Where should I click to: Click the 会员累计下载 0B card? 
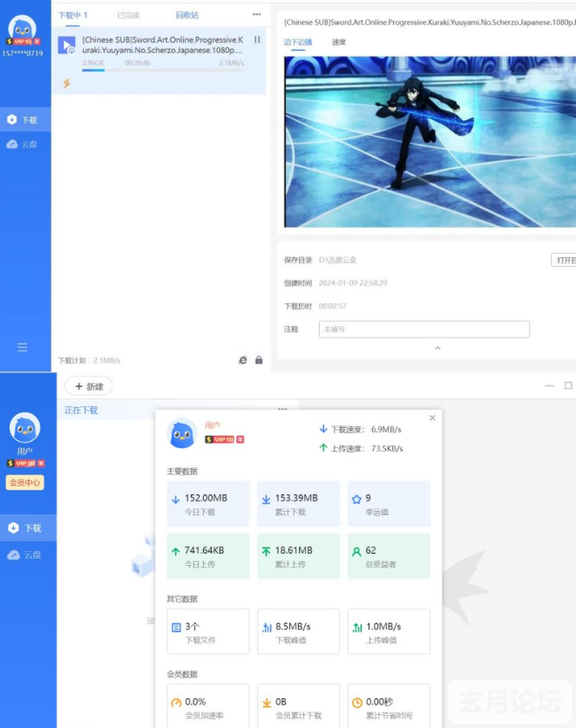point(298,705)
